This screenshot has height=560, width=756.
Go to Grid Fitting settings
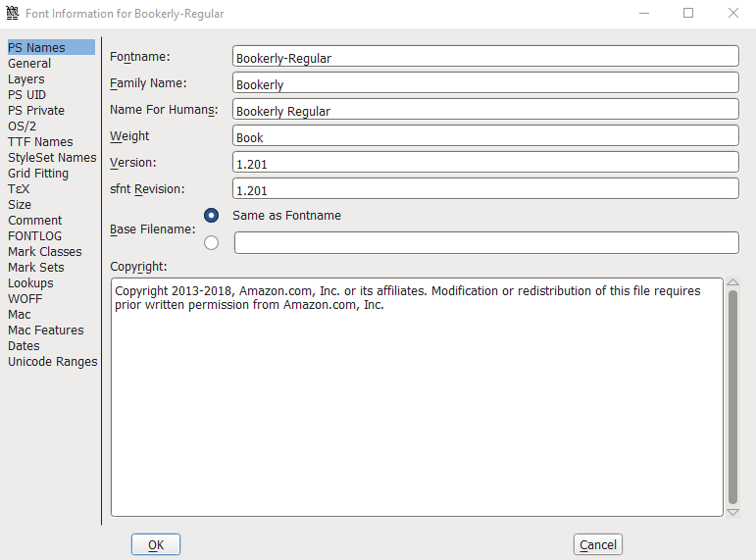coord(38,174)
